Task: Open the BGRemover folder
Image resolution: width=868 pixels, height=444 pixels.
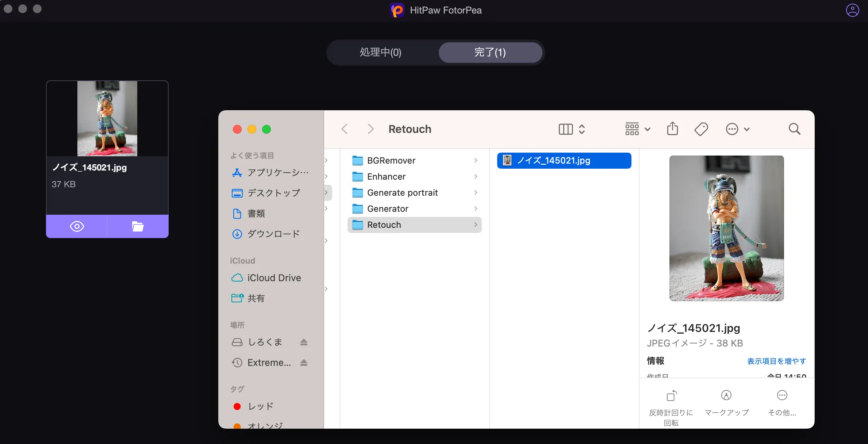Action: pos(415,161)
